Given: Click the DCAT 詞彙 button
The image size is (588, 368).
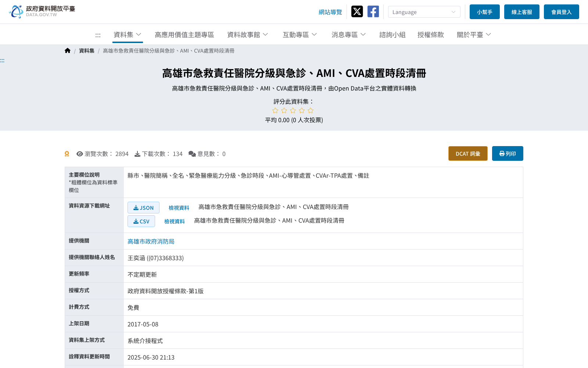Looking at the screenshot, I should coord(468,153).
